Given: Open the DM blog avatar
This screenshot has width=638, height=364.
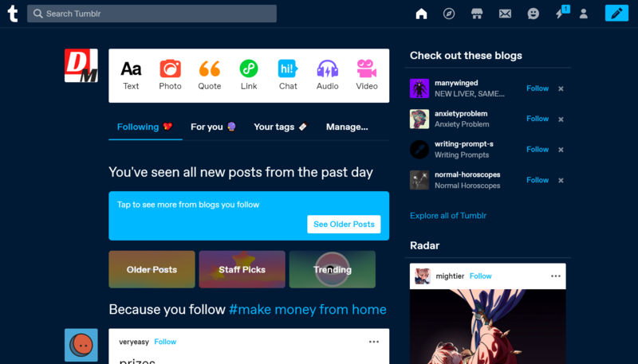Looking at the screenshot, I should coord(81,65).
